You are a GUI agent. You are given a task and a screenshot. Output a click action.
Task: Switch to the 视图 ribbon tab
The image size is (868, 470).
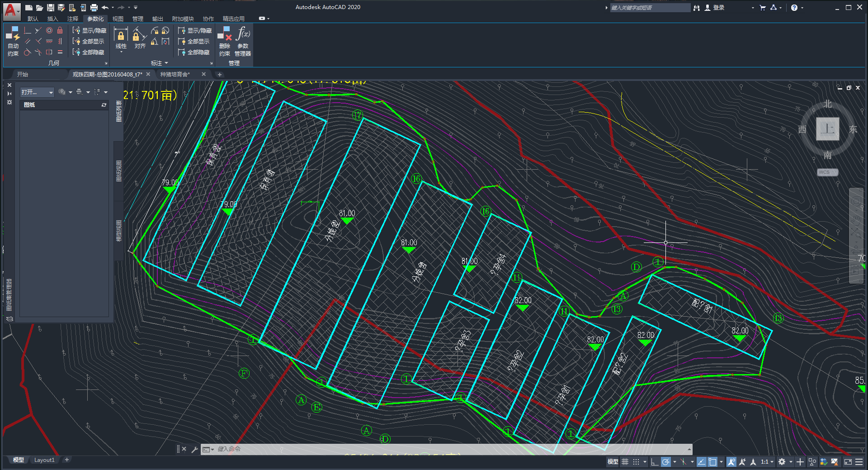point(118,19)
